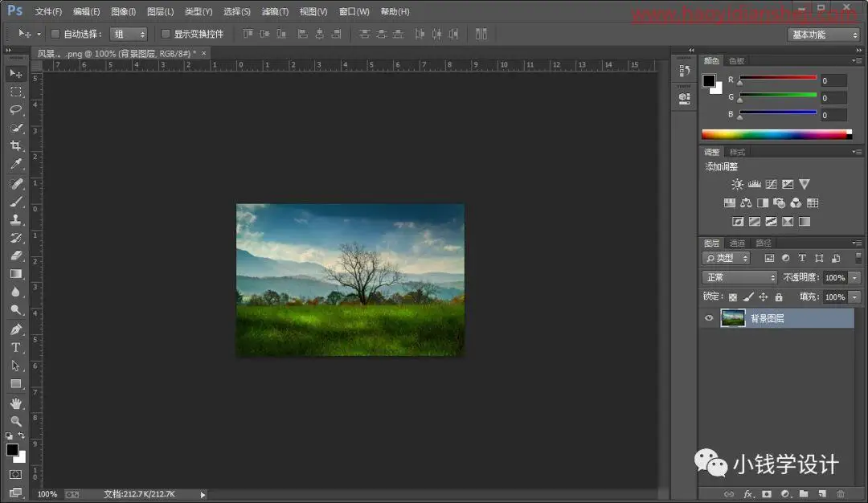Toggle lock transparent pixels
The height and width of the screenshot is (503, 868).
coord(733,297)
